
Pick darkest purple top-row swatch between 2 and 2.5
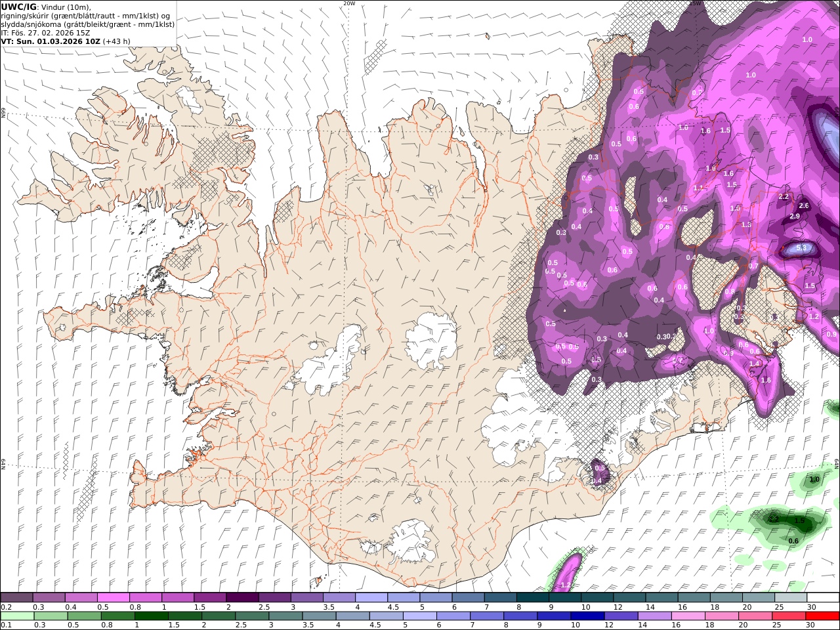[241, 597]
